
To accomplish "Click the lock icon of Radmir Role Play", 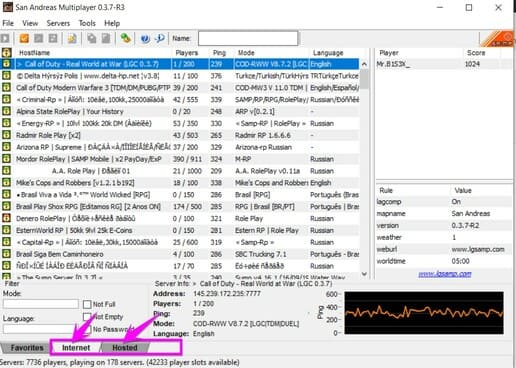I will pos(6,135).
